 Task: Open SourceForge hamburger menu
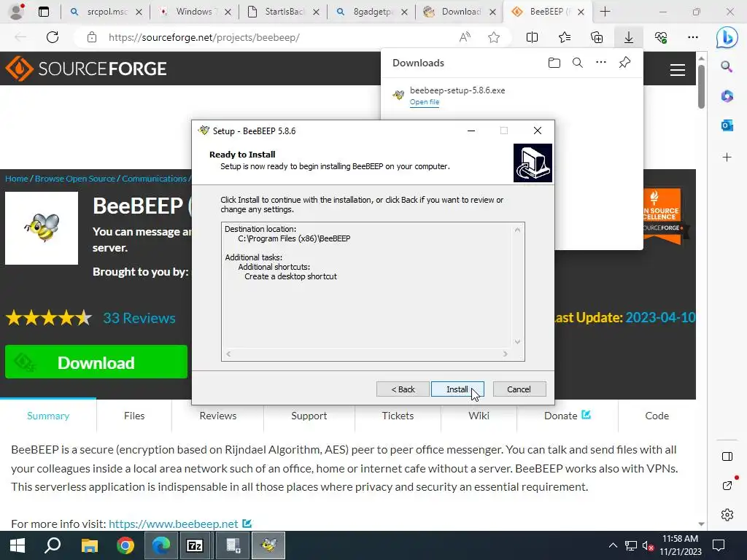pos(678,70)
